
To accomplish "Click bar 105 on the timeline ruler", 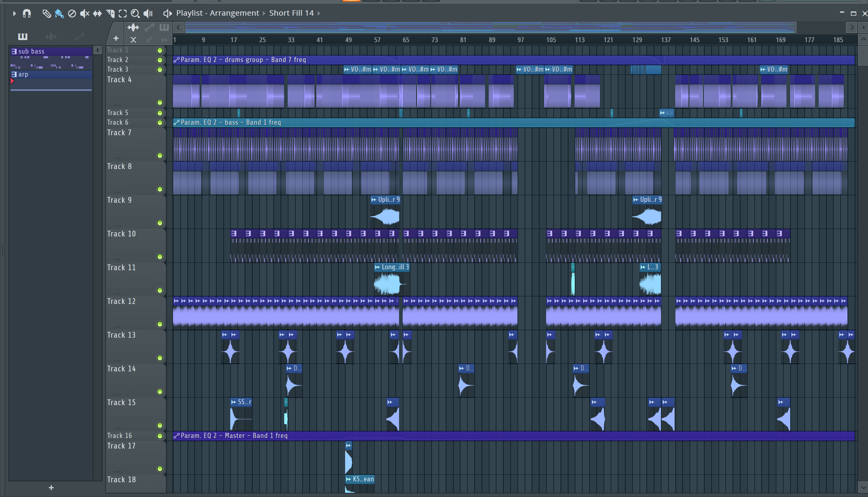I will click(551, 40).
